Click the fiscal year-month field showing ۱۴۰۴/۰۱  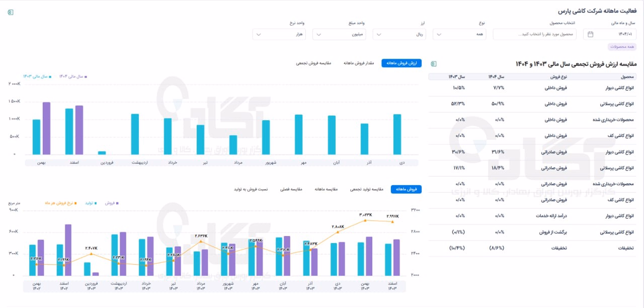pyautogui.click(x=610, y=34)
